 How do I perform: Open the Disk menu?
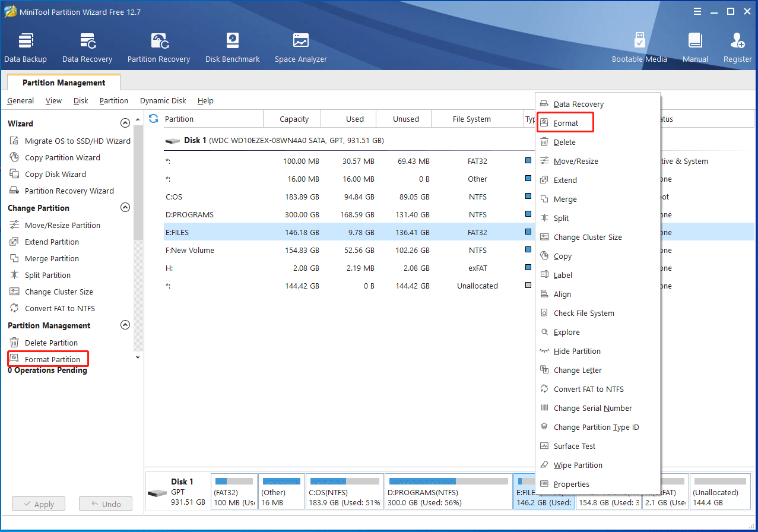[81, 100]
